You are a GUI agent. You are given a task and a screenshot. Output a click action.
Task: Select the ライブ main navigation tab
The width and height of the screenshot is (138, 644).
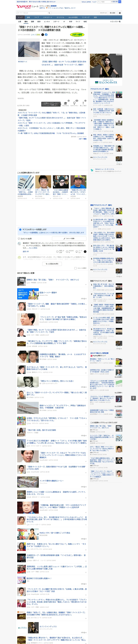[x=37, y=17]
